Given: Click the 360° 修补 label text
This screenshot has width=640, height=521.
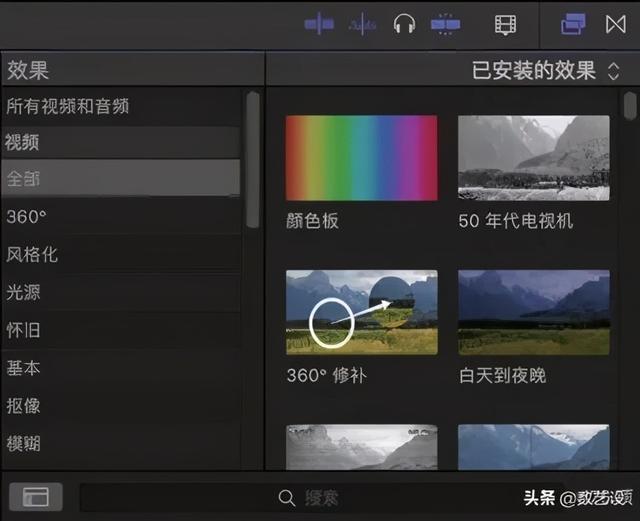Looking at the screenshot, I should coord(327,375).
